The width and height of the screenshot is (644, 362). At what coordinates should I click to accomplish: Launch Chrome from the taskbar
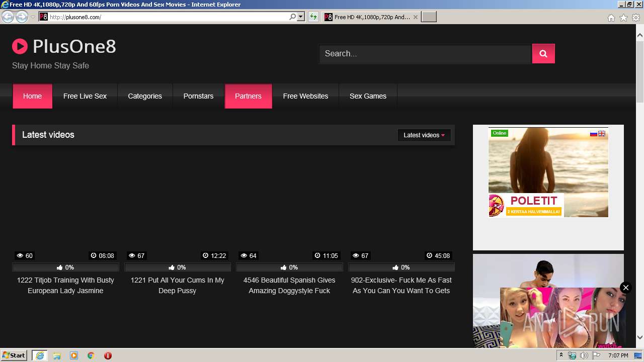pyautogui.click(x=91, y=355)
